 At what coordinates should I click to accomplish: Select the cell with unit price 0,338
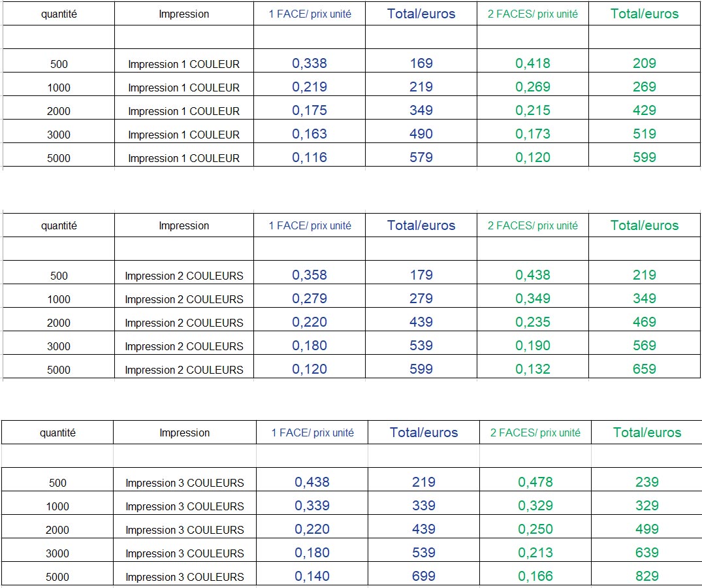[309, 63]
